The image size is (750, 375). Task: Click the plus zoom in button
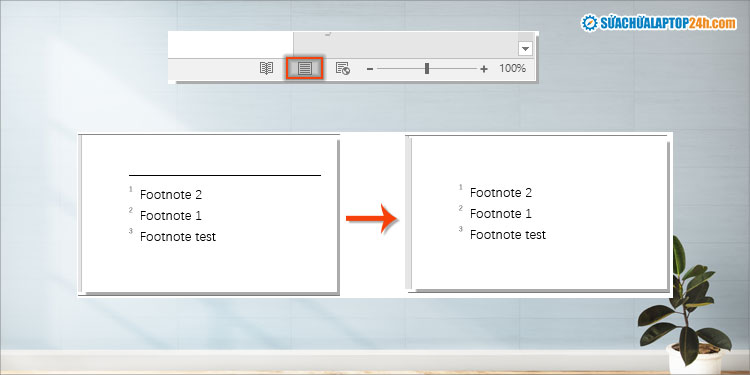[x=484, y=69]
